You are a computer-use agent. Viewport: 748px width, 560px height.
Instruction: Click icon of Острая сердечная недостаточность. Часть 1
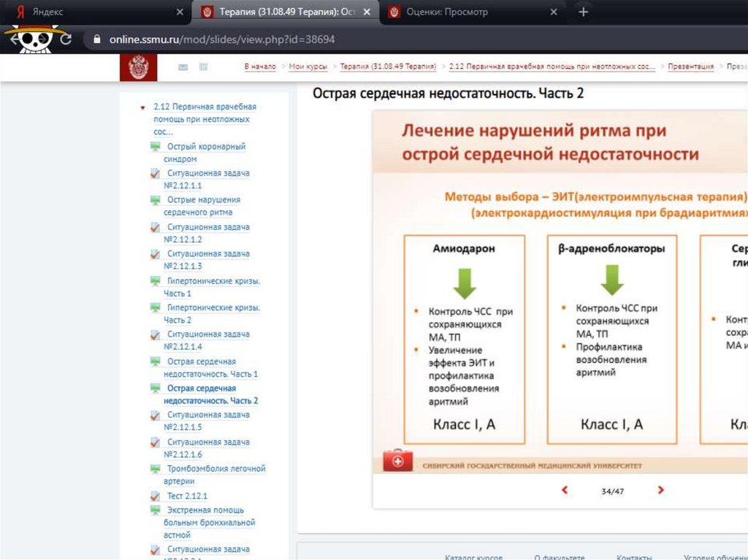155,361
